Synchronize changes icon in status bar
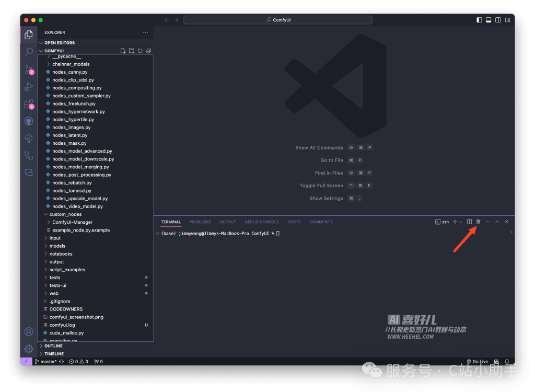This screenshot has width=535, height=392. pos(62,362)
